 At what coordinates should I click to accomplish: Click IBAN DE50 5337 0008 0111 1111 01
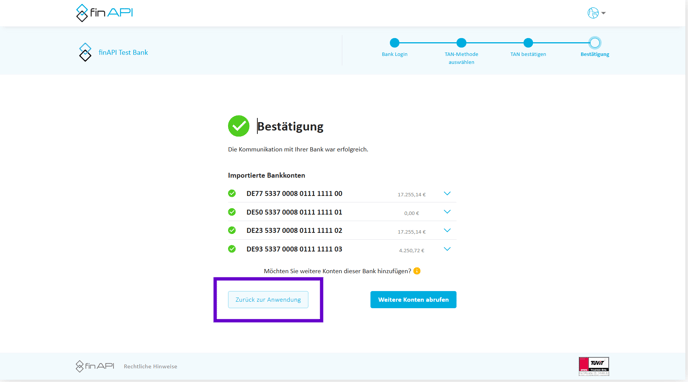click(294, 212)
